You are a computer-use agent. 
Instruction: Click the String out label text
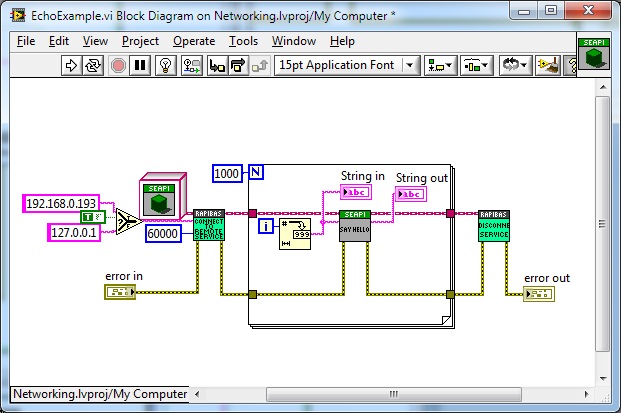(x=422, y=178)
